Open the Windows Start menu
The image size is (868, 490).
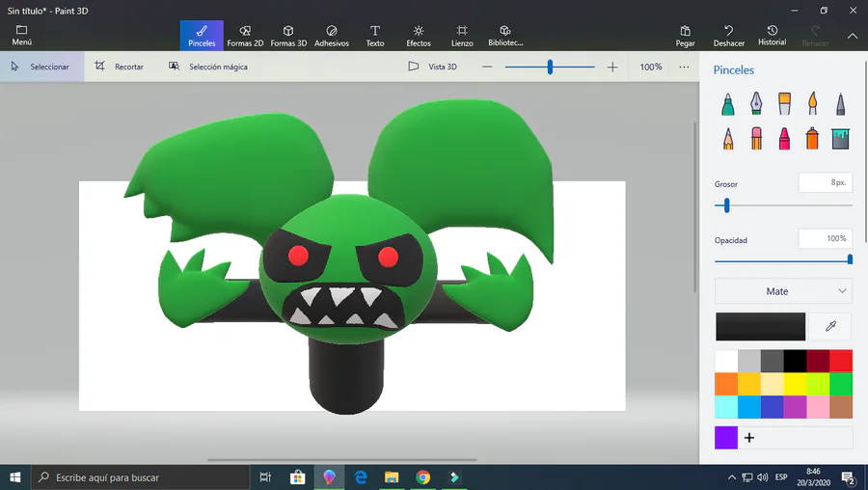click(x=14, y=477)
